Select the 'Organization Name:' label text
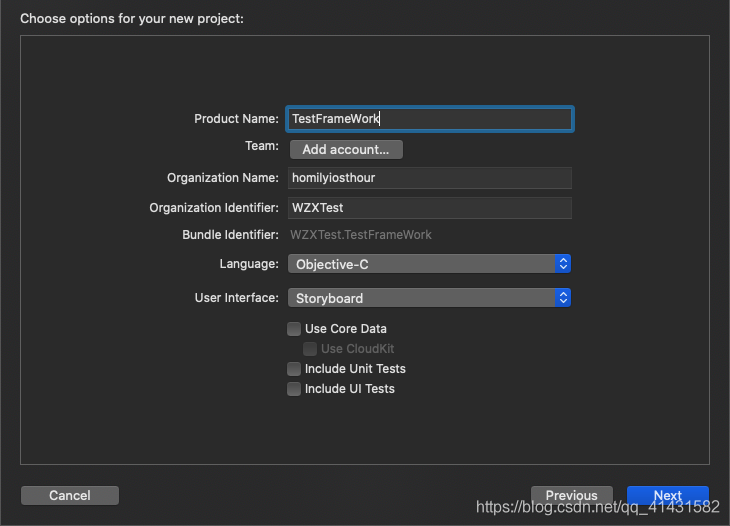Image resolution: width=730 pixels, height=526 pixels. point(223,178)
